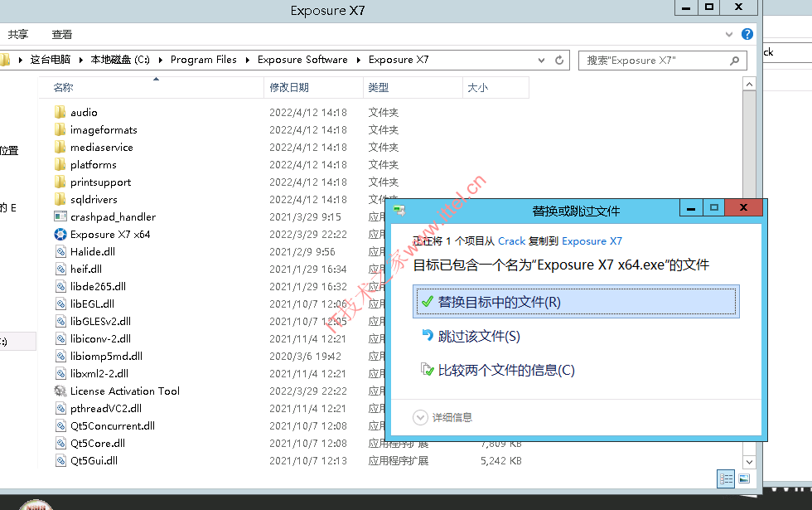Viewport: 812px width, 510px height.
Task: Select the Qt5Gui.dll file icon
Action: [x=60, y=460]
